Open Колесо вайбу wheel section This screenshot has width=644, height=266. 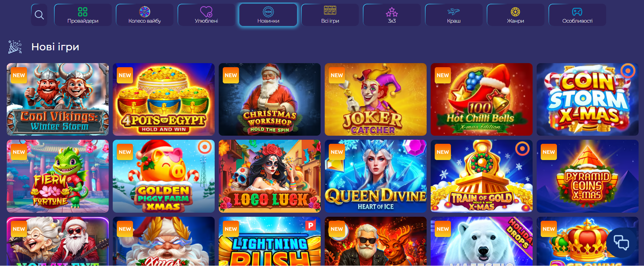pyautogui.click(x=144, y=15)
